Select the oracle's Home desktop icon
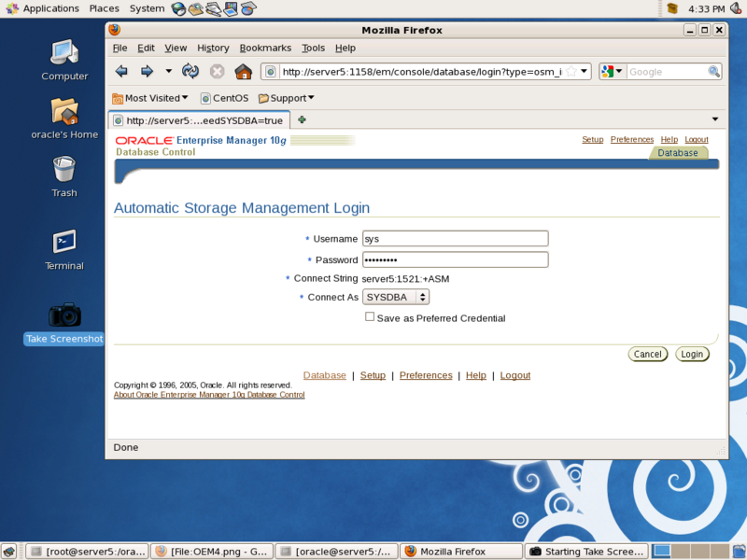This screenshot has height=560, width=747. (64, 119)
